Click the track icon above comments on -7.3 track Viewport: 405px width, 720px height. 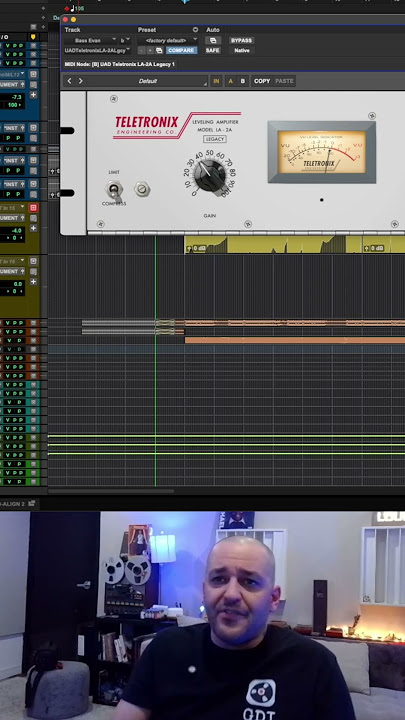[33, 74]
